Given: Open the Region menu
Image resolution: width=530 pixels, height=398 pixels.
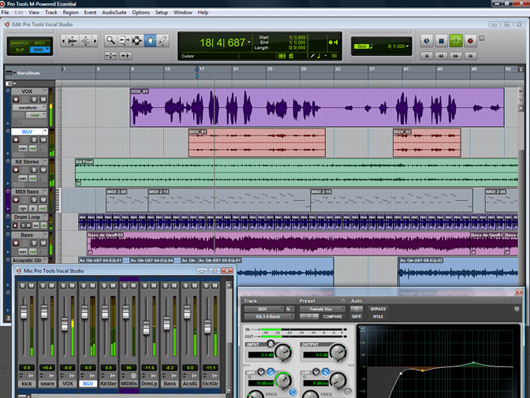Looking at the screenshot, I should click(70, 13).
